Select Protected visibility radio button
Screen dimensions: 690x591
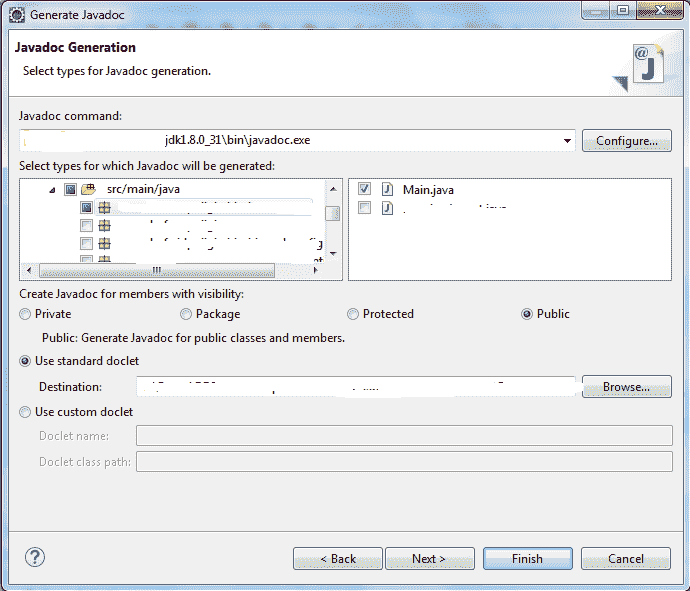[x=353, y=314]
